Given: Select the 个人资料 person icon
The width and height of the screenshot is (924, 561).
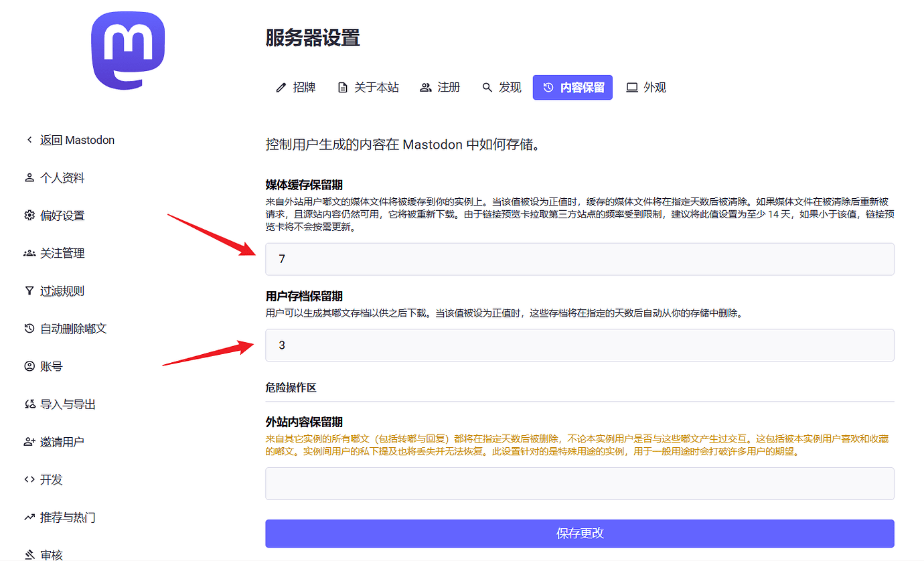Looking at the screenshot, I should click(x=29, y=177).
